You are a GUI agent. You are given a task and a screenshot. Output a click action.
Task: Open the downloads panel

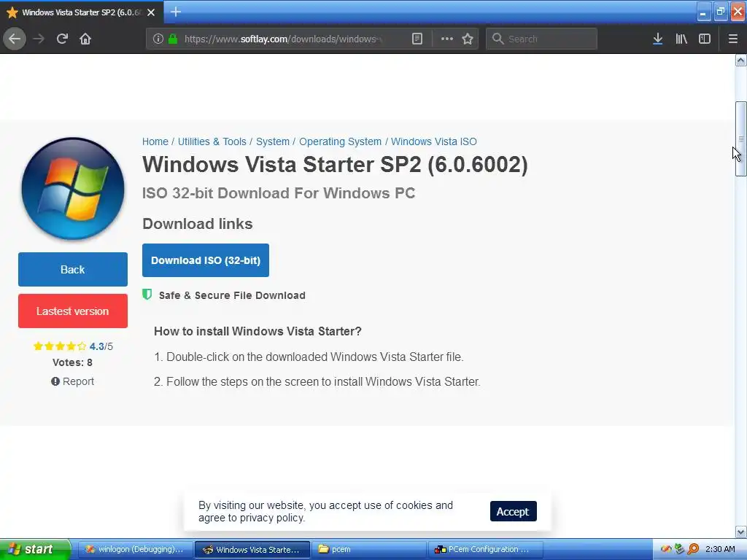click(657, 39)
